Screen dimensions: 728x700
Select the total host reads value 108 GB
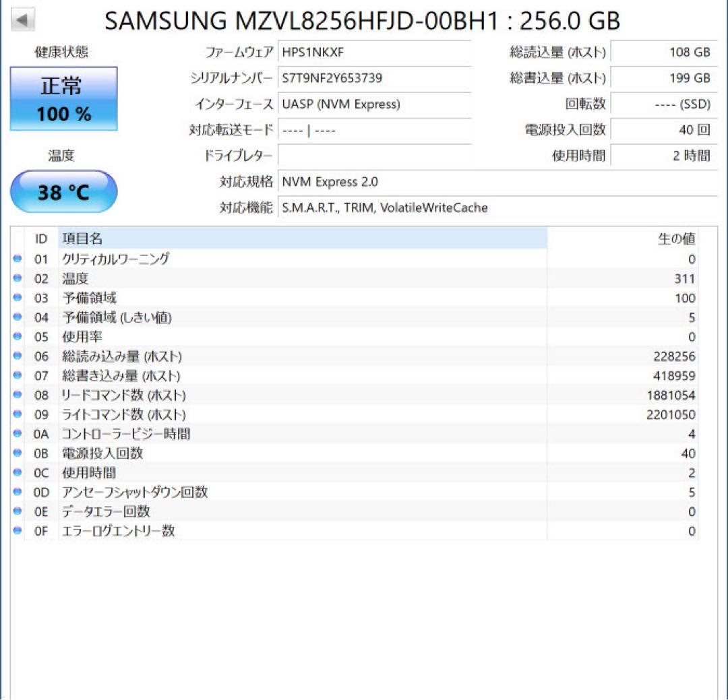664,51
